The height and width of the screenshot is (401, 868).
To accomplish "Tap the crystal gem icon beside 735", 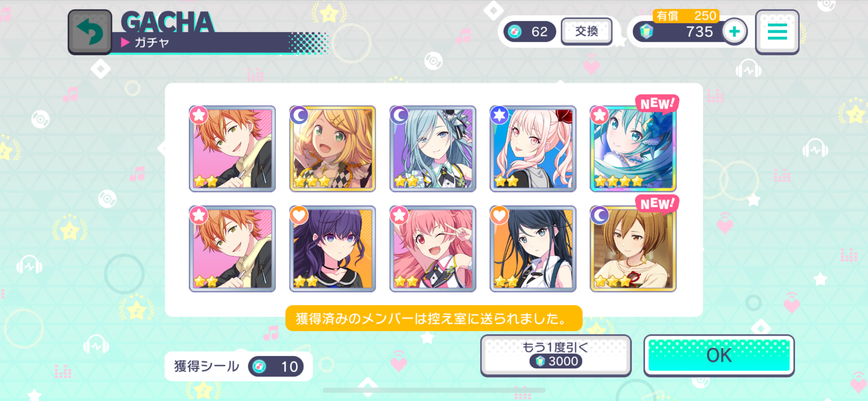I will click(x=646, y=32).
